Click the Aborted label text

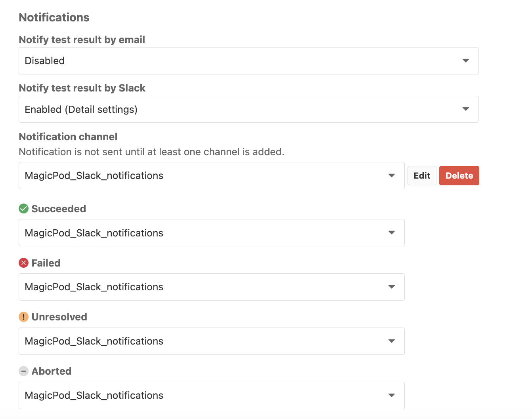tap(52, 371)
